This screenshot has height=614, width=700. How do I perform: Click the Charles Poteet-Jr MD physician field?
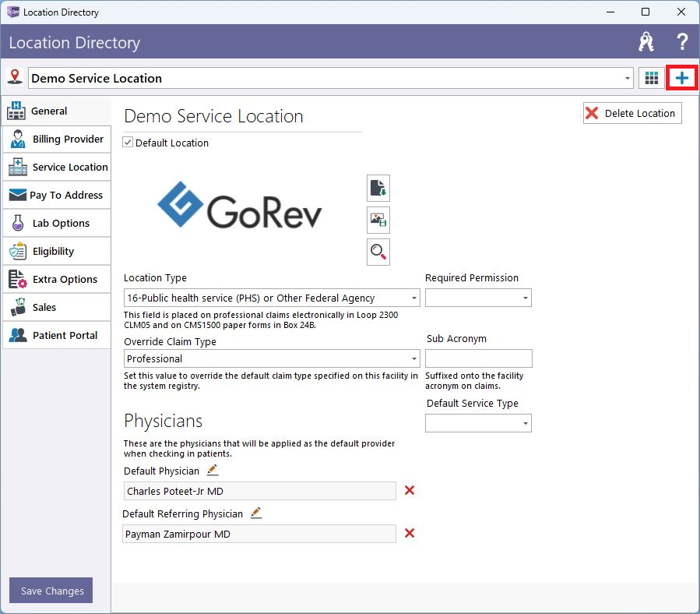point(259,491)
